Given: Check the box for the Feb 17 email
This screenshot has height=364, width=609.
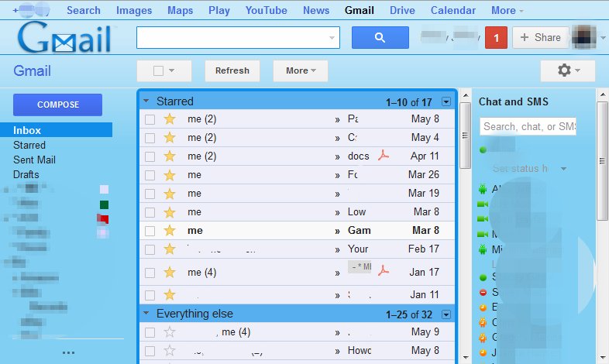Looking at the screenshot, I should pos(150,249).
